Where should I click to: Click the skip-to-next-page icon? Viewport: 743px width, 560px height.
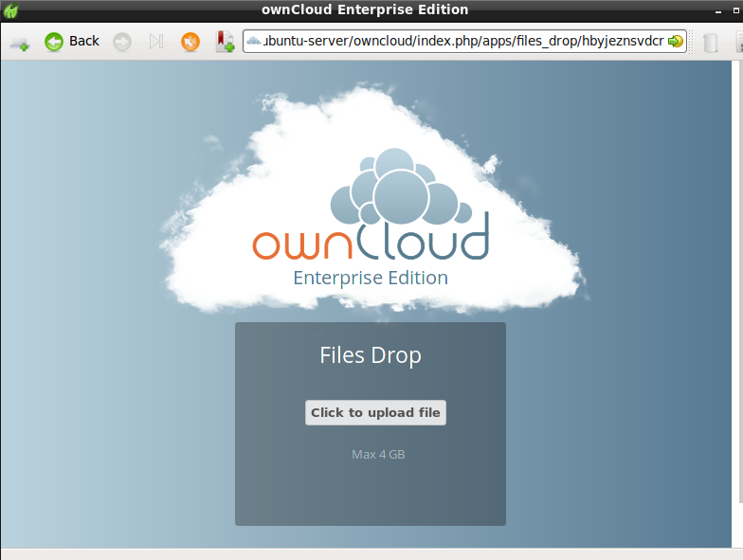(x=156, y=42)
